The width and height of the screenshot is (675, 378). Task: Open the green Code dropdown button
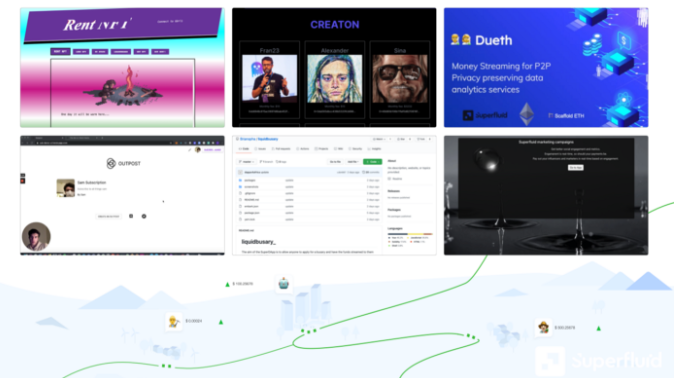tap(372, 162)
